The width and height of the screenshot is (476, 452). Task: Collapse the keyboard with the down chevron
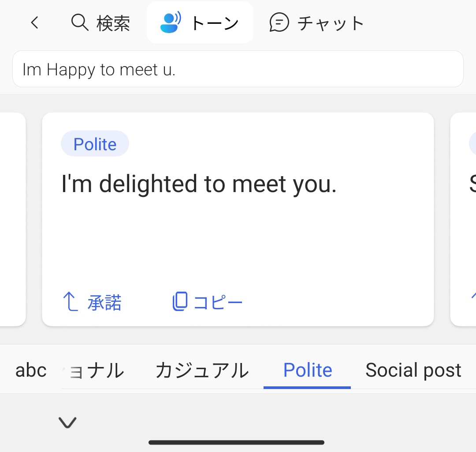coord(67,423)
